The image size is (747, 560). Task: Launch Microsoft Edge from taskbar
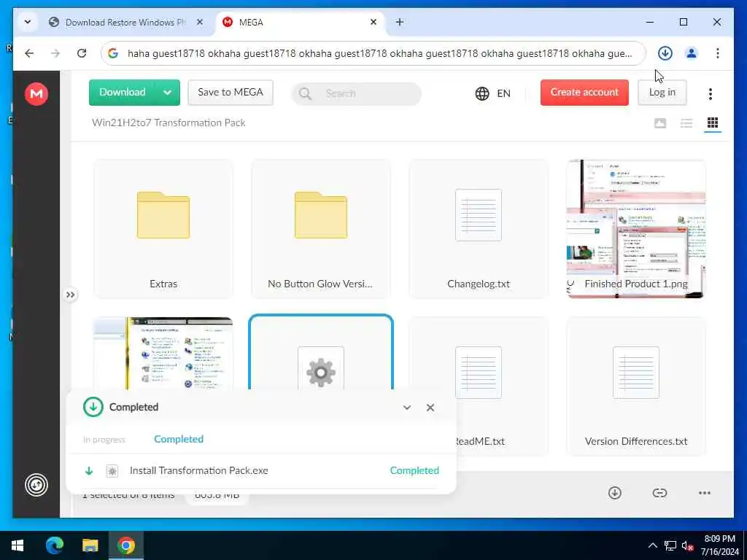(54, 545)
